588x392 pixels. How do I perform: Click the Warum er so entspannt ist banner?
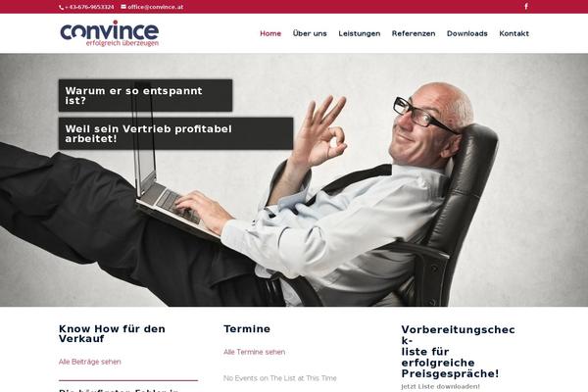pos(145,95)
